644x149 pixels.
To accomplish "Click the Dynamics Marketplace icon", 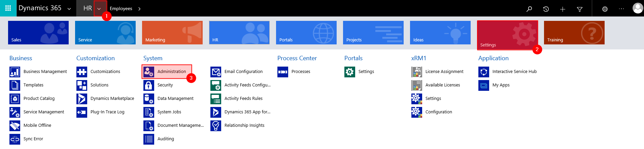I will click(82, 99).
